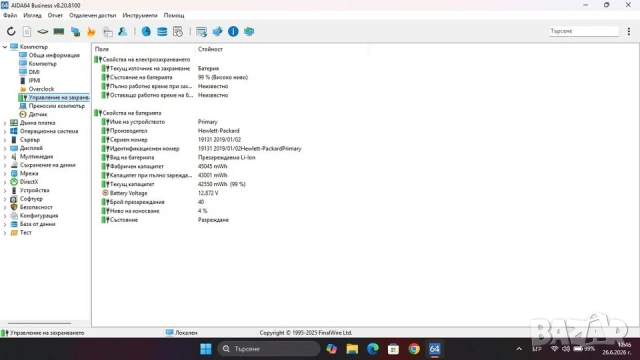Expand the Дисплей tree node
This screenshot has height=360, width=640.
point(5,148)
